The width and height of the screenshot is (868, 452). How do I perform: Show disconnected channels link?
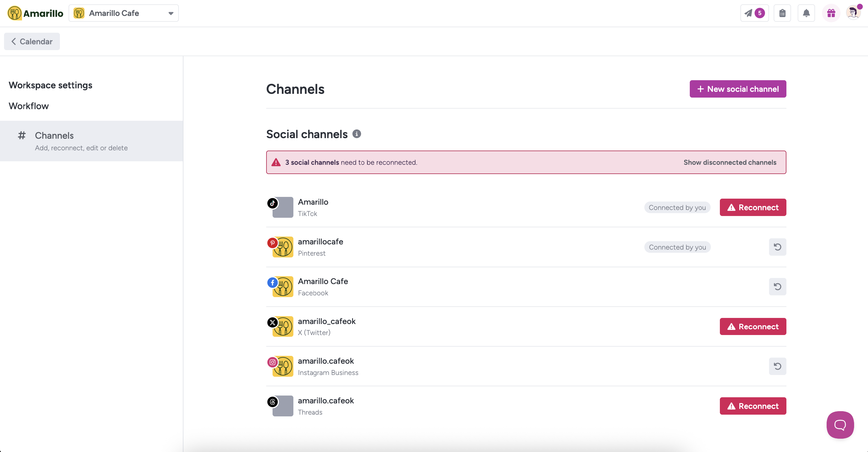(729, 162)
